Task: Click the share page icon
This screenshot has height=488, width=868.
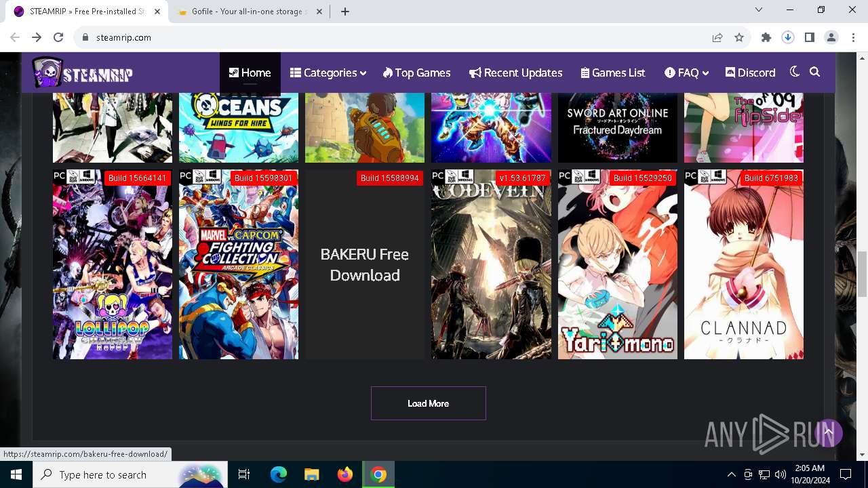Action: 717,38
